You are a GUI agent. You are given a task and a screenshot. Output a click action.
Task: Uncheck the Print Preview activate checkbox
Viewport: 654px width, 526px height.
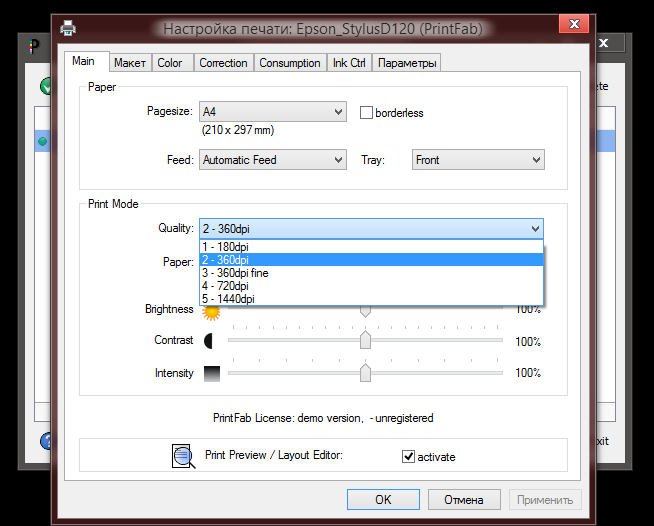[x=408, y=457]
